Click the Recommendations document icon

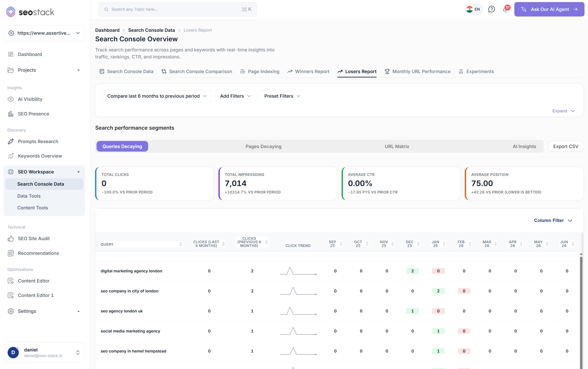point(11,253)
